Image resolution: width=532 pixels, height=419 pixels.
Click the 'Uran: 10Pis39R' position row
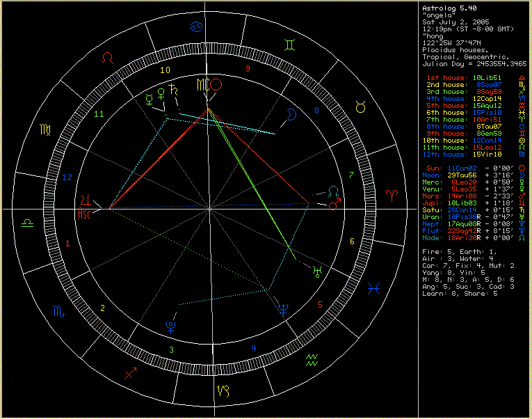pyautogui.click(x=474, y=217)
